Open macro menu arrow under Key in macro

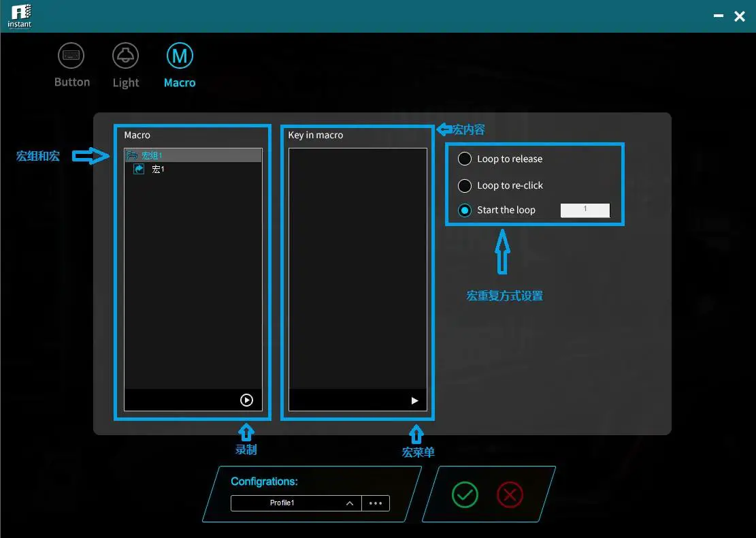[414, 400]
